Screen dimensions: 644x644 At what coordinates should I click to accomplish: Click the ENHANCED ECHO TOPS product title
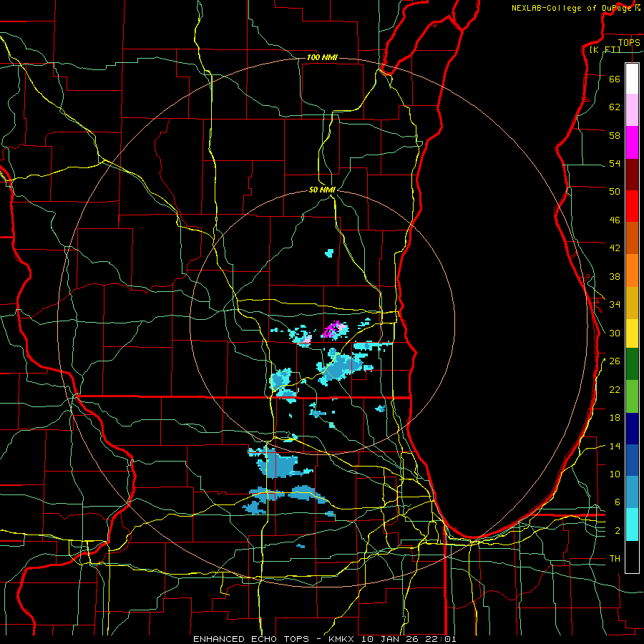(251, 639)
